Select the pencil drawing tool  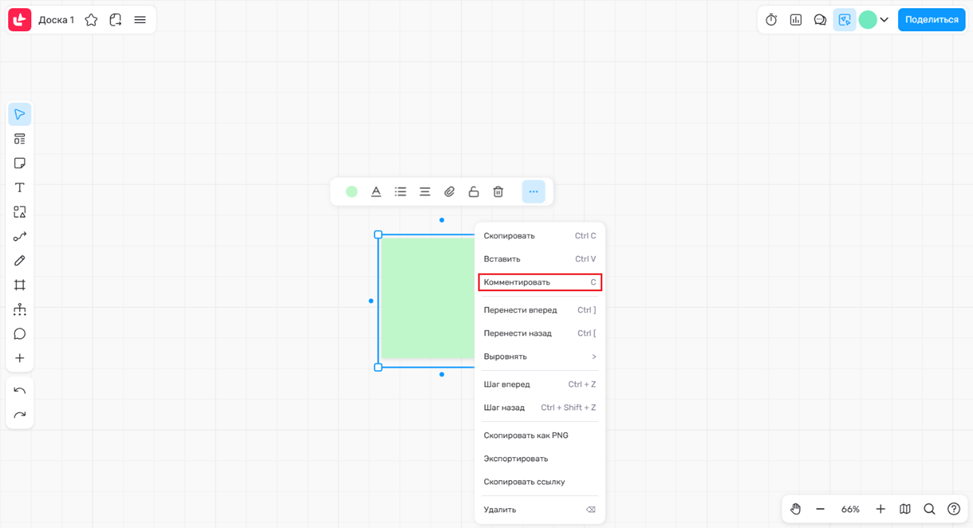point(19,261)
